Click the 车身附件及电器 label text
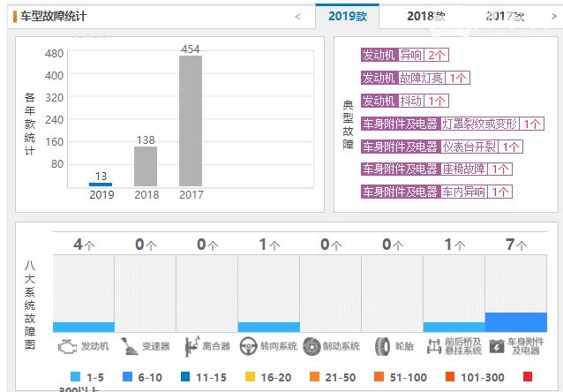This screenshot has height=392, width=563. (x=526, y=346)
